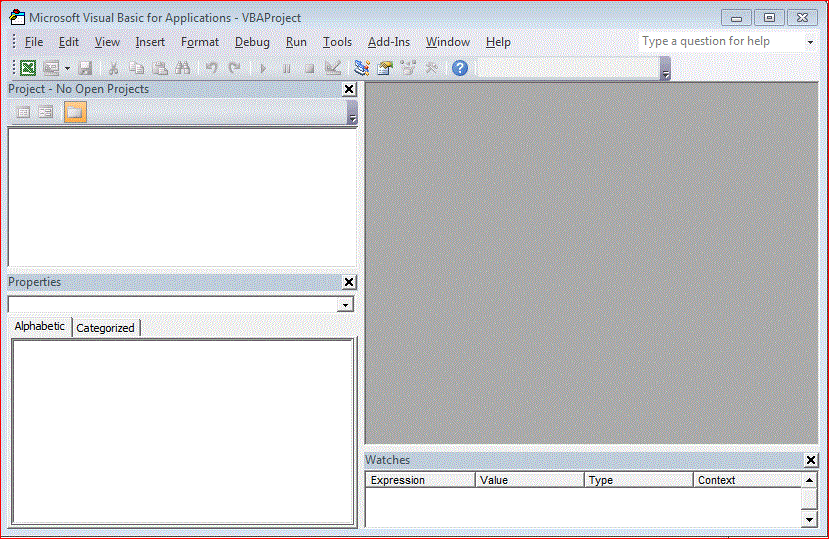This screenshot has height=539, width=829.
Task: Open the View menu
Action: coord(107,42)
